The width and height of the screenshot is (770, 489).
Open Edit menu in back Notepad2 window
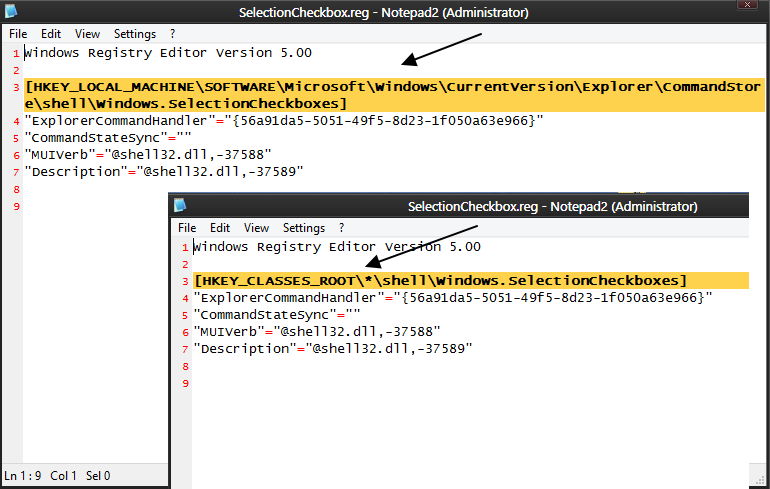[x=51, y=34]
